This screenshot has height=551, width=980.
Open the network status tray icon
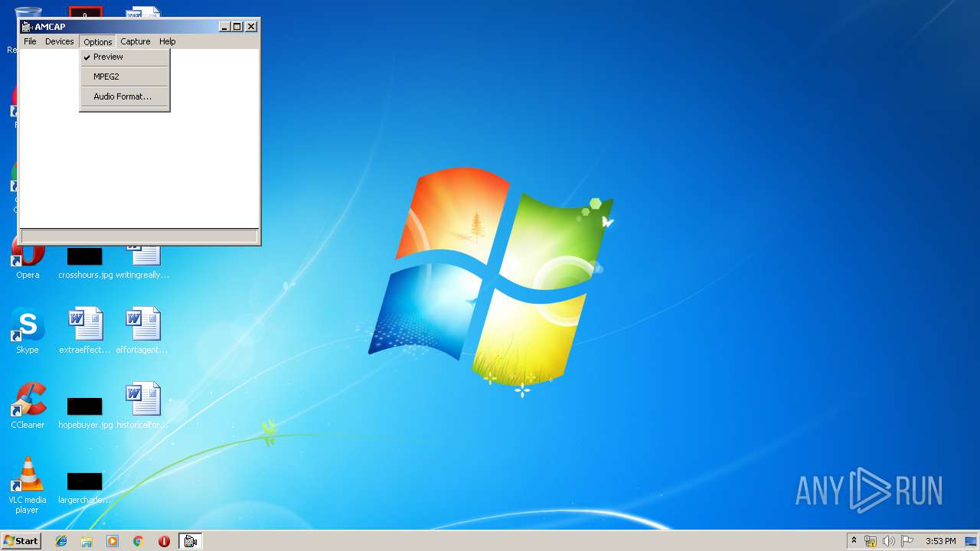point(871,541)
